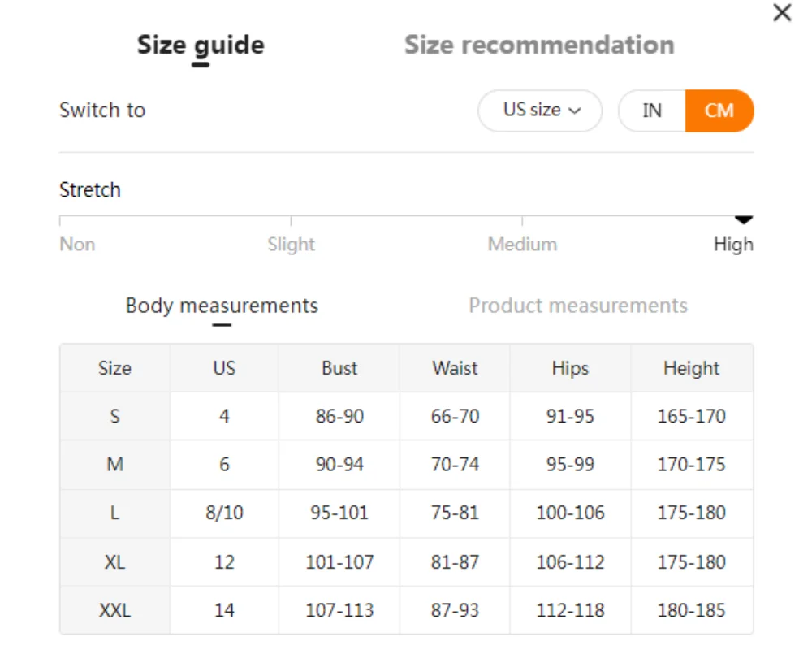Click US size 14 cell
This screenshot has width=812, height=650.
[x=224, y=610]
